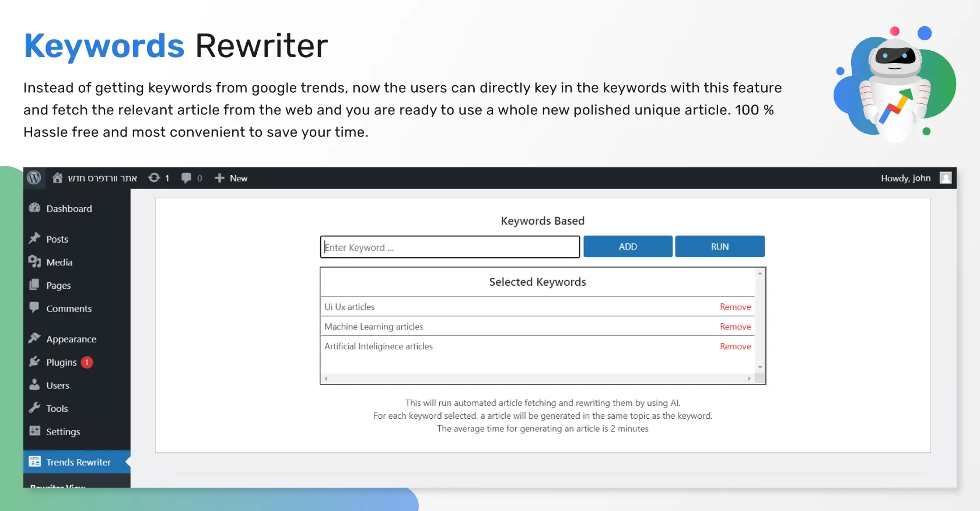Remove the Ui Ux articles keyword

735,307
